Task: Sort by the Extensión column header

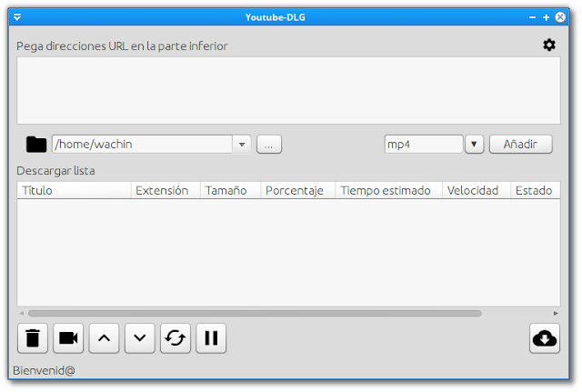Action: (166, 190)
